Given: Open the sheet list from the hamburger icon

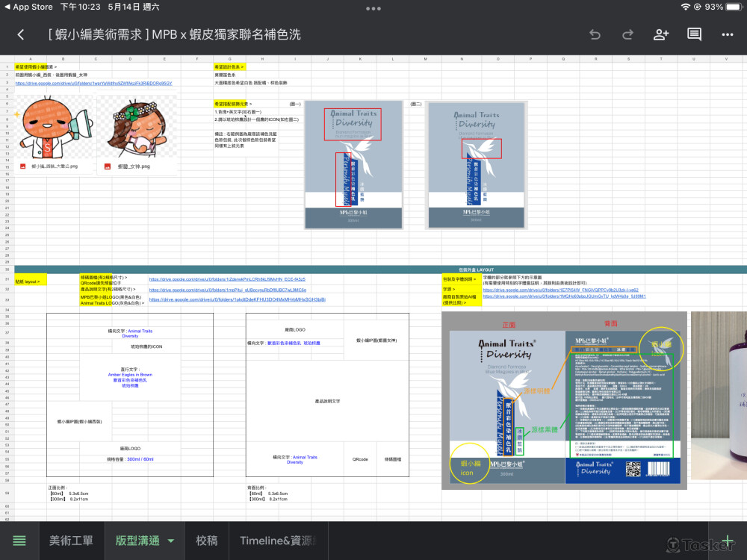Looking at the screenshot, I should [19, 541].
